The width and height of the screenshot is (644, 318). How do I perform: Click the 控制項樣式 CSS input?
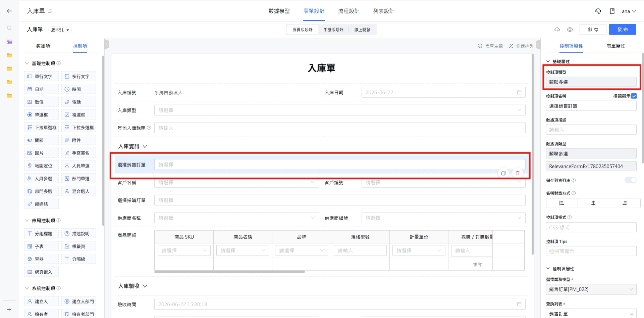click(x=591, y=227)
